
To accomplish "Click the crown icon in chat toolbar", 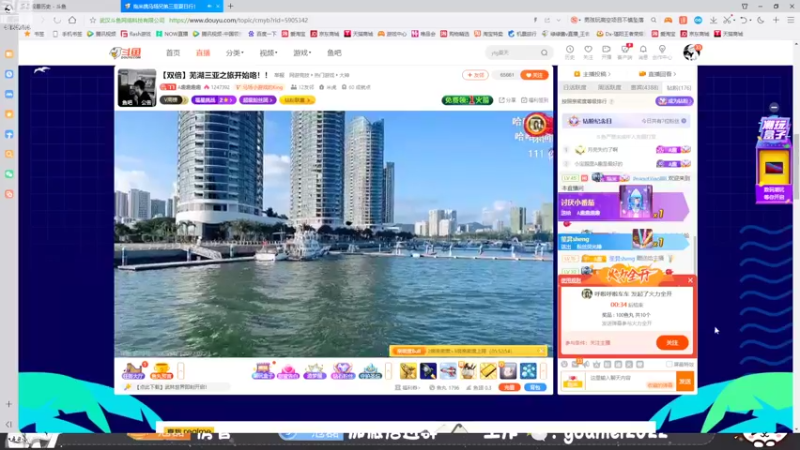I will [x=596, y=364].
